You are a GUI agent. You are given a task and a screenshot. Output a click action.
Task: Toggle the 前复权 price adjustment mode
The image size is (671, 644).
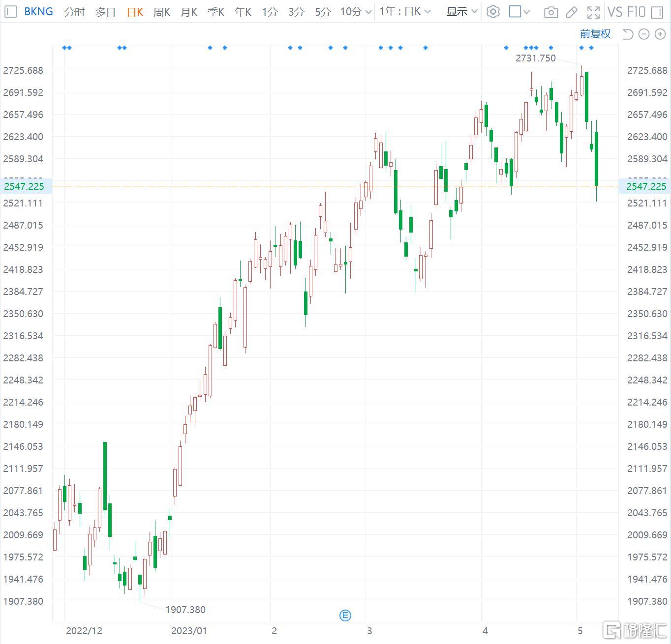[595, 34]
